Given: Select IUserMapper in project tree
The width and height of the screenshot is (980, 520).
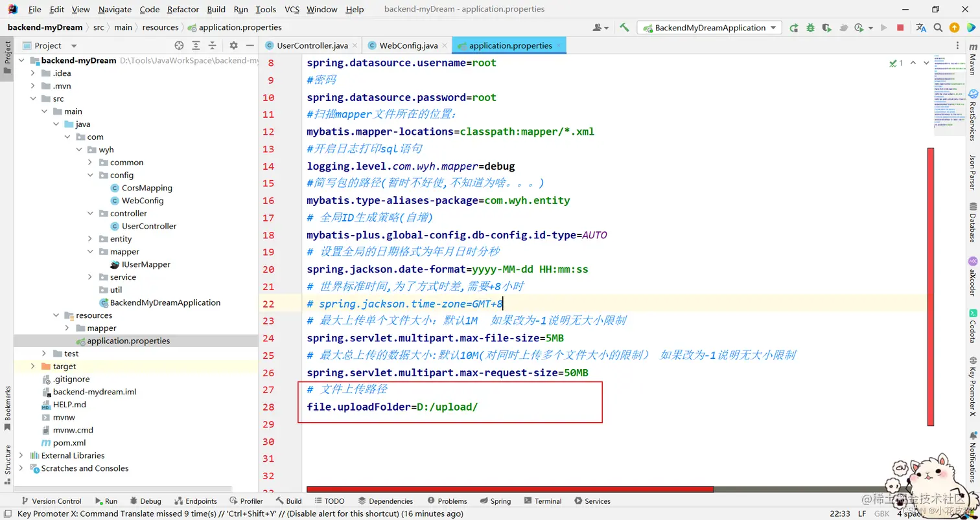Looking at the screenshot, I should pyautogui.click(x=141, y=264).
